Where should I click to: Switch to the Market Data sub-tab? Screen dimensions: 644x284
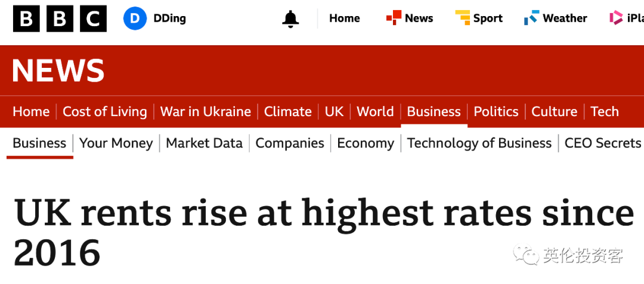204,143
